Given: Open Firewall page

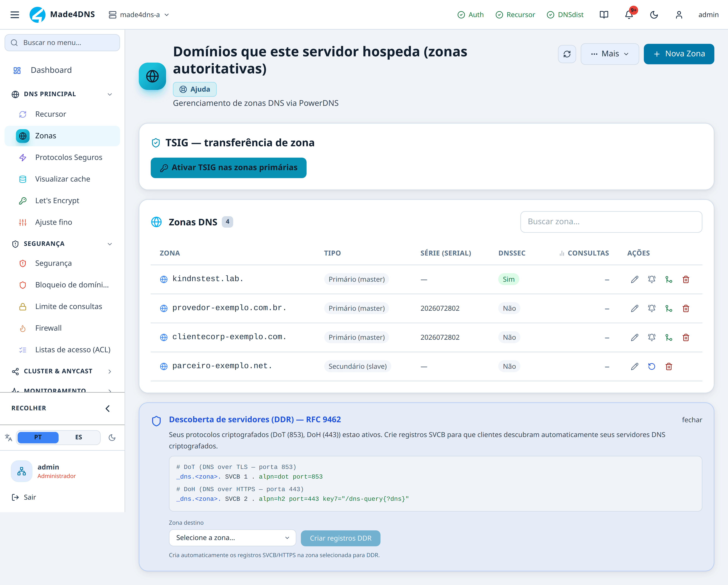Looking at the screenshot, I should tap(62, 328).
